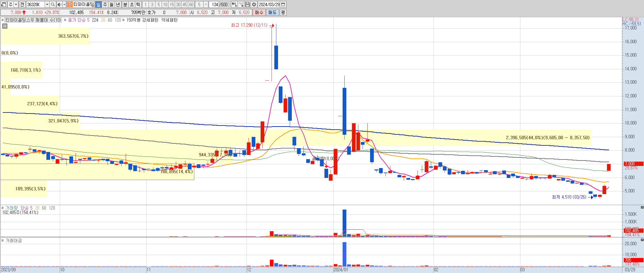
Task: Click the 호가 quote label
Action: point(151,12)
